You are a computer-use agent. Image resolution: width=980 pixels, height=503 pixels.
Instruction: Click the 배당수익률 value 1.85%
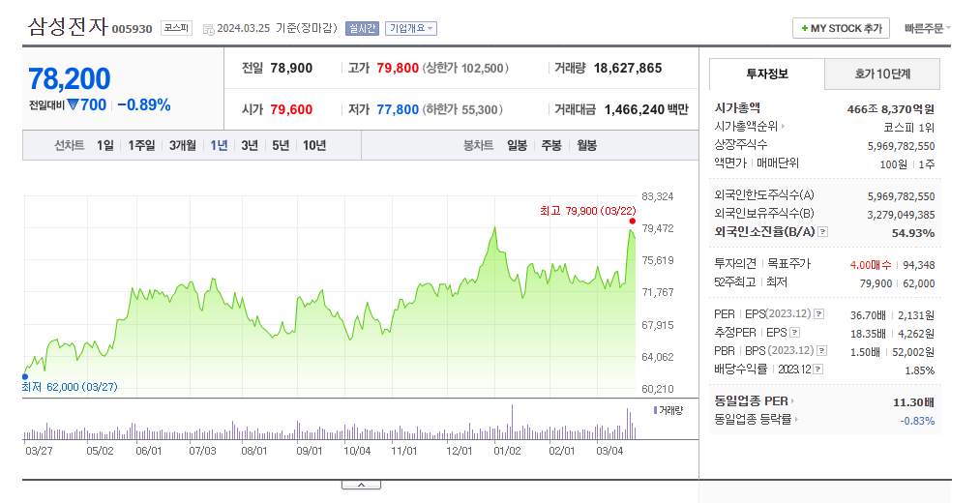coord(920,370)
